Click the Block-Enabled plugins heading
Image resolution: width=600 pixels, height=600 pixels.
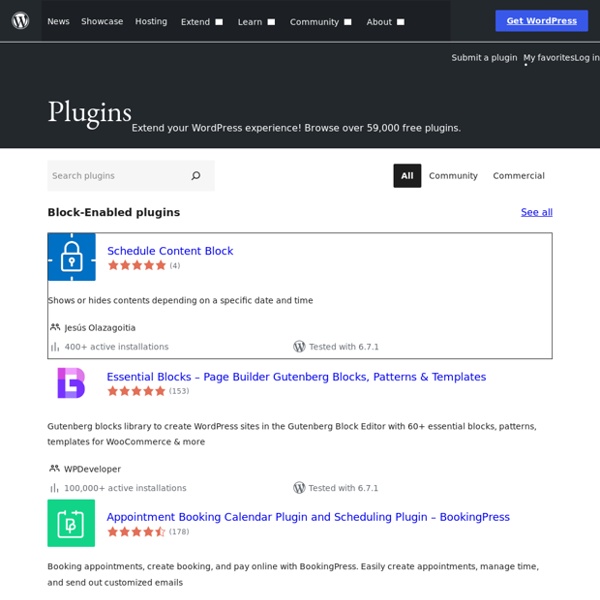point(114,212)
